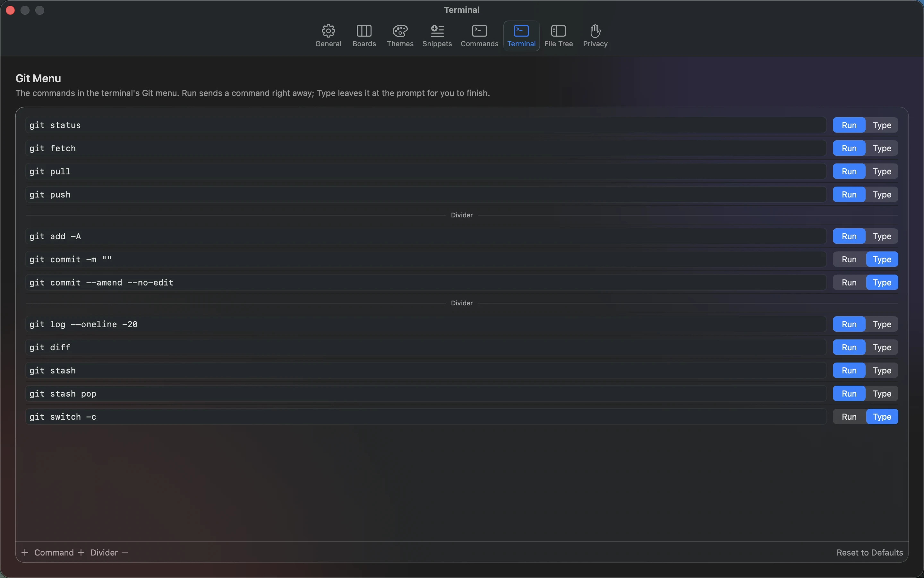Set git commit --amend to Run mode

pos(849,283)
